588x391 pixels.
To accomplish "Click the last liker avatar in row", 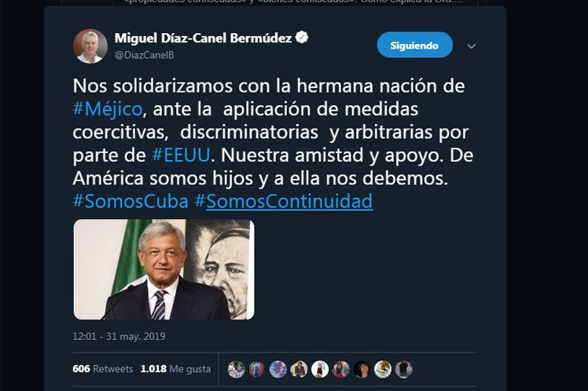I will point(404,369).
